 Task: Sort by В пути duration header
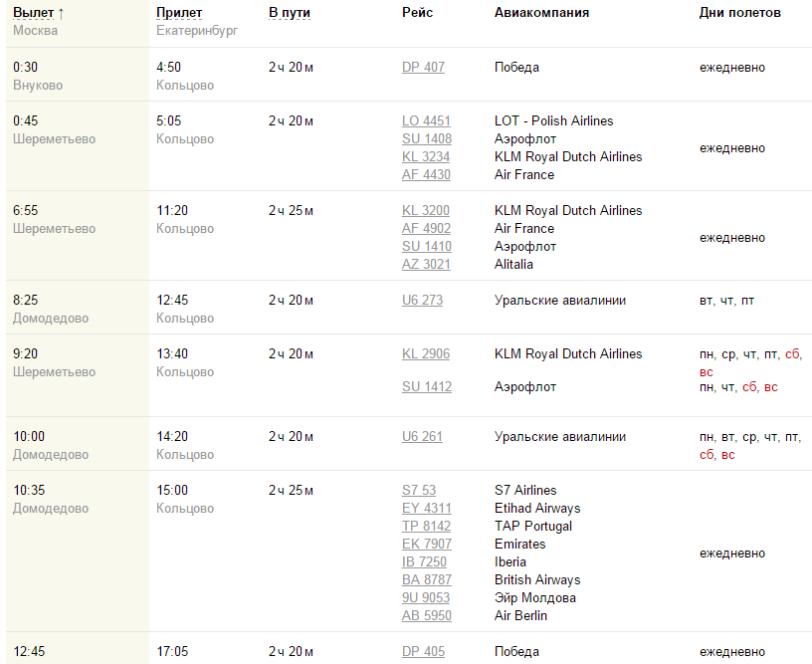[290, 13]
